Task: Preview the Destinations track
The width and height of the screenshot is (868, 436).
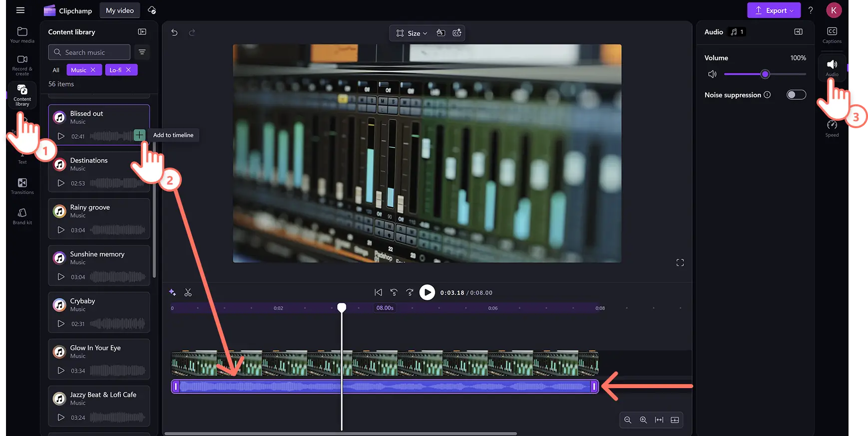Action: point(61,183)
